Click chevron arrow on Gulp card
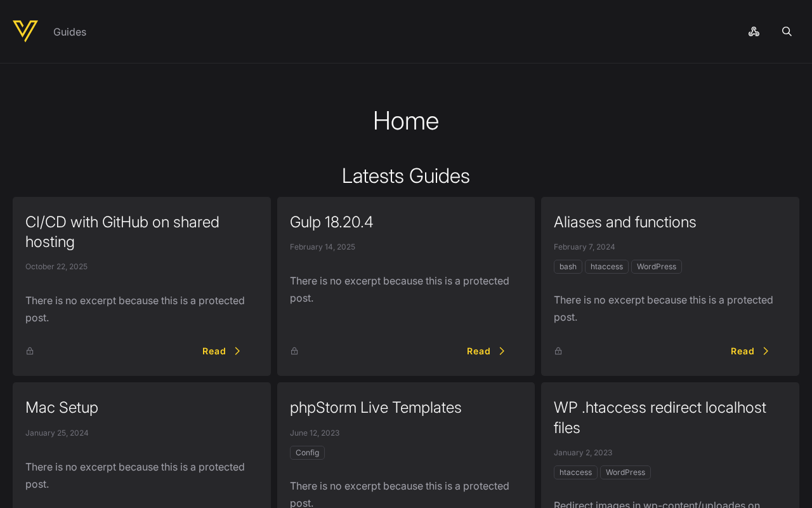This screenshot has width=812, height=508. (x=502, y=351)
